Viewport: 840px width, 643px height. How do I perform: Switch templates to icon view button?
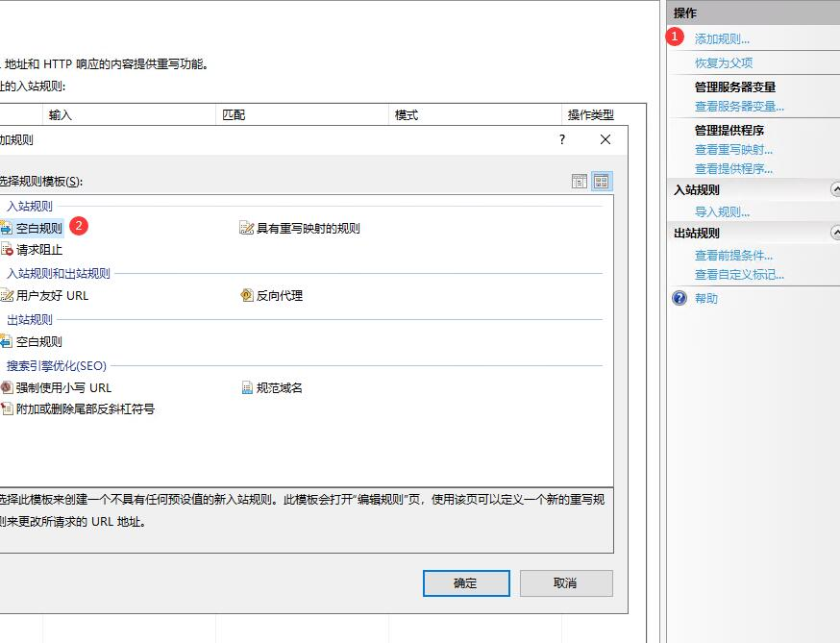(x=602, y=182)
